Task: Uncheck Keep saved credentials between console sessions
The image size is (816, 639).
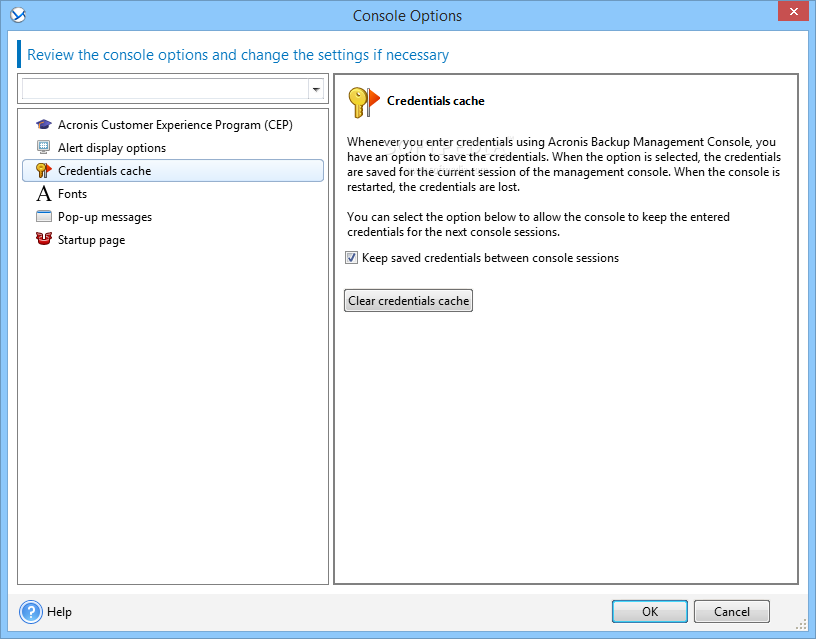Action: tap(352, 258)
